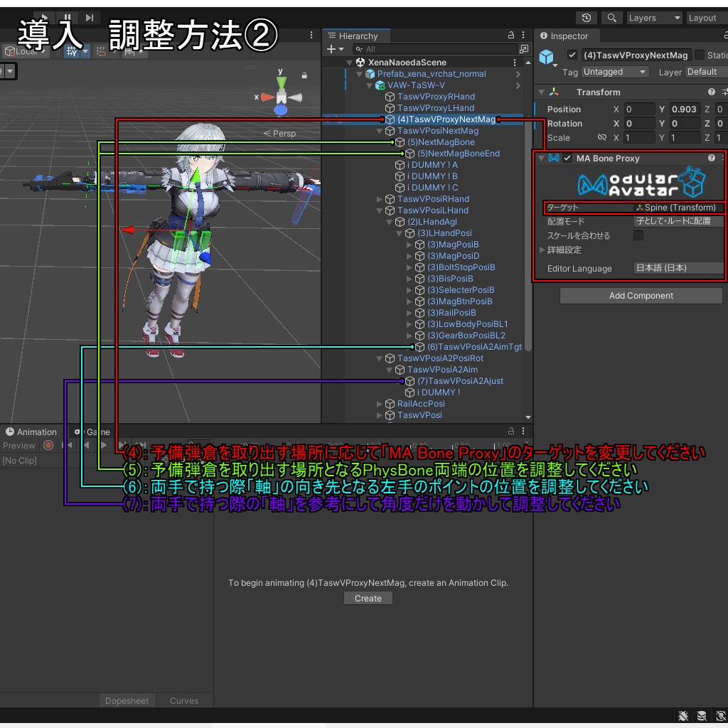Collapse the (2)LHandAgl tree item
Viewport: 728px width, 728px height.
[x=390, y=222]
